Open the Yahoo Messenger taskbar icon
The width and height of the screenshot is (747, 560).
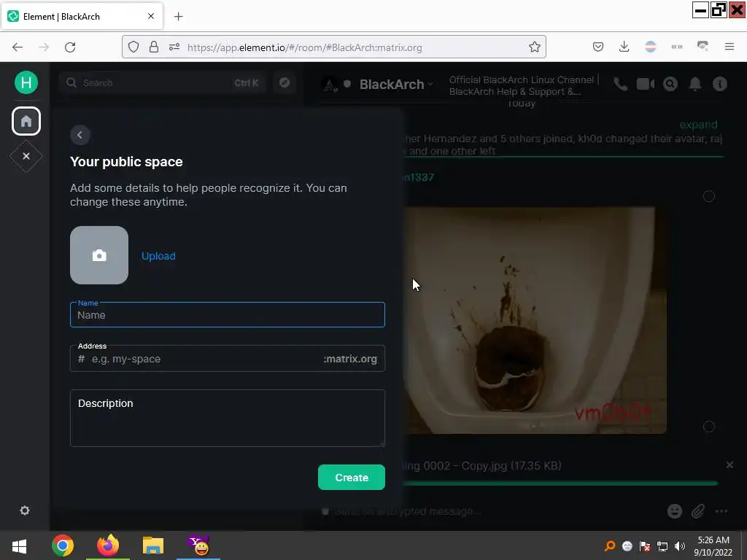pyautogui.click(x=198, y=545)
